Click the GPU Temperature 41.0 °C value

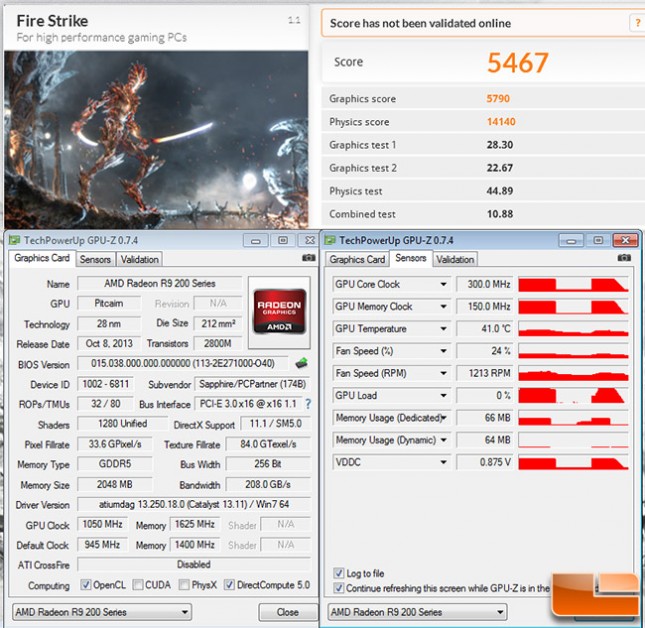pos(485,329)
